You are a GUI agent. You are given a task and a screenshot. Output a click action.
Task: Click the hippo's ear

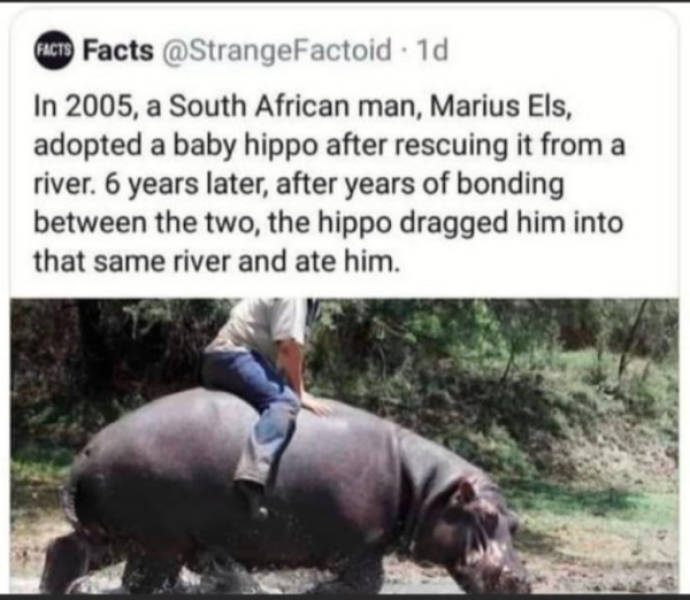click(x=465, y=491)
